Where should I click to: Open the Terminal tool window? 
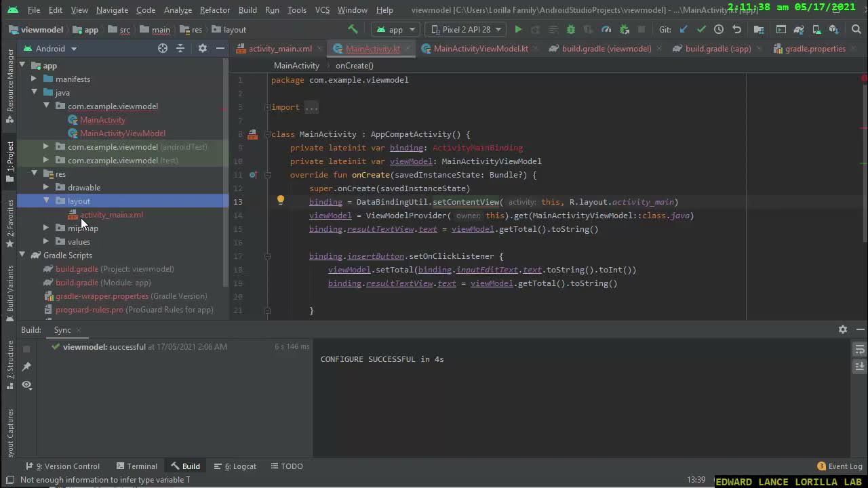pyautogui.click(x=136, y=466)
